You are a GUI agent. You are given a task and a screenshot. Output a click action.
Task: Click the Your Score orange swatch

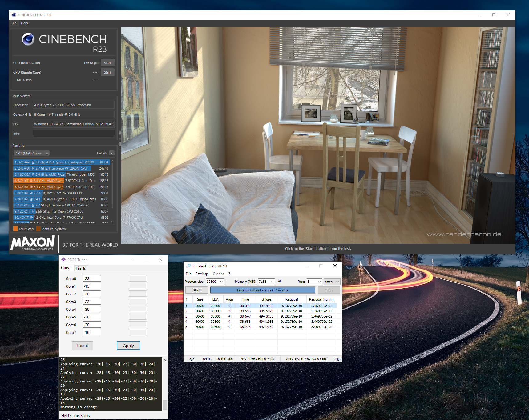[x=15, y=229]
